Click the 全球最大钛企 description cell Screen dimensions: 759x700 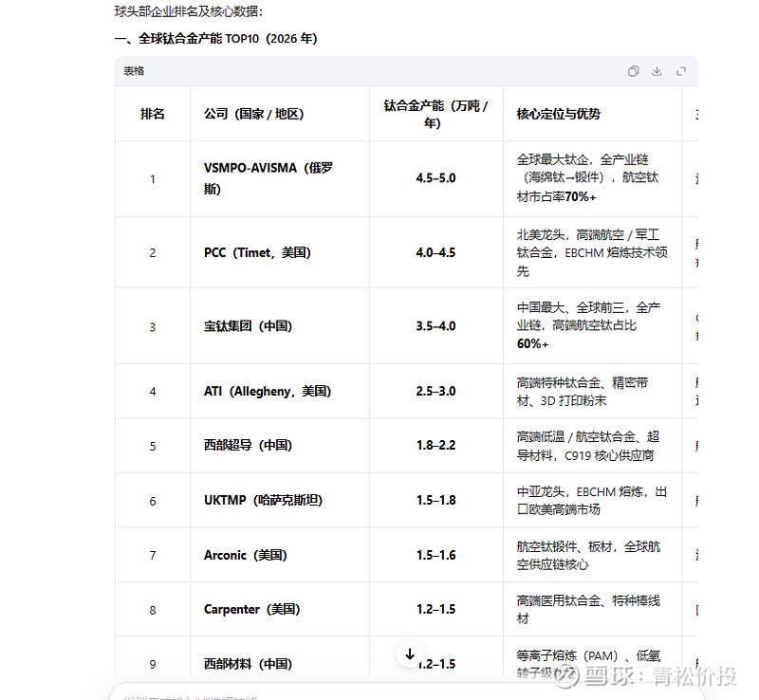[x=592, y=178]
